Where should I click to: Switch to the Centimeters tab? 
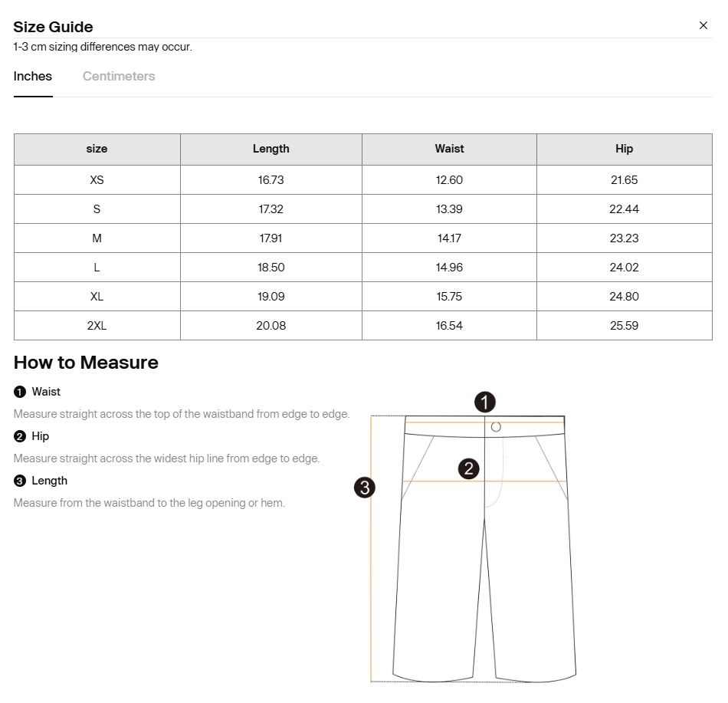point(119,76)
